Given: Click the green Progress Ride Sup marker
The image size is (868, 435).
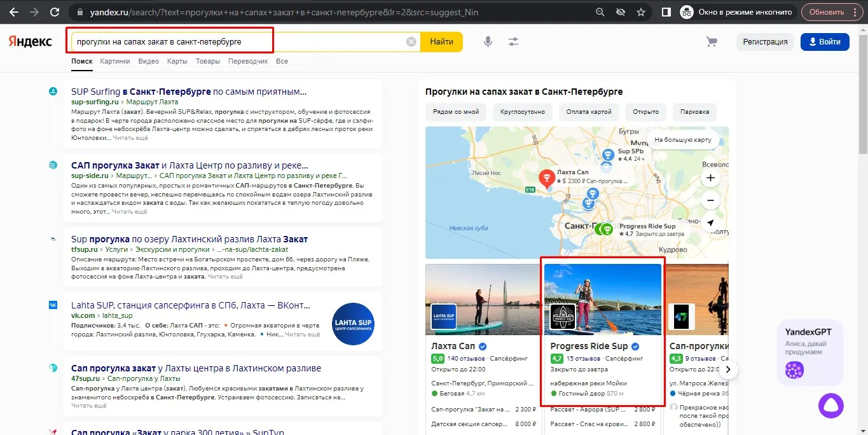Looking at the screenshot, I should coord(608,230).
